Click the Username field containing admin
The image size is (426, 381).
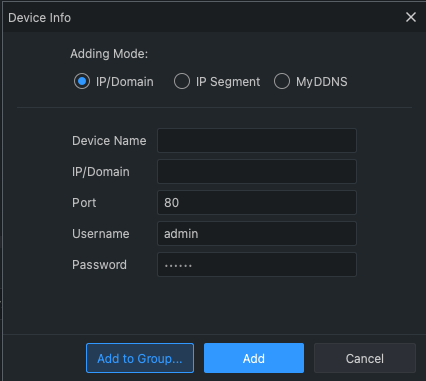click(x=257, y=234)
